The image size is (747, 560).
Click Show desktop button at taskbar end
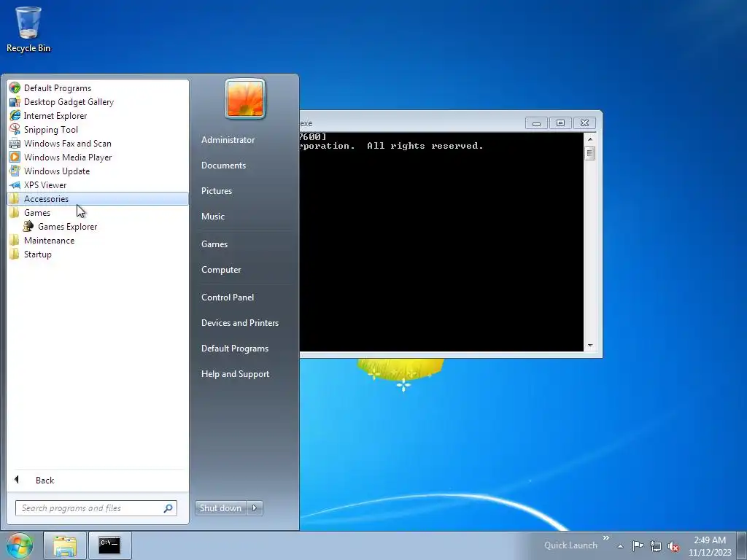click(742, 545)
